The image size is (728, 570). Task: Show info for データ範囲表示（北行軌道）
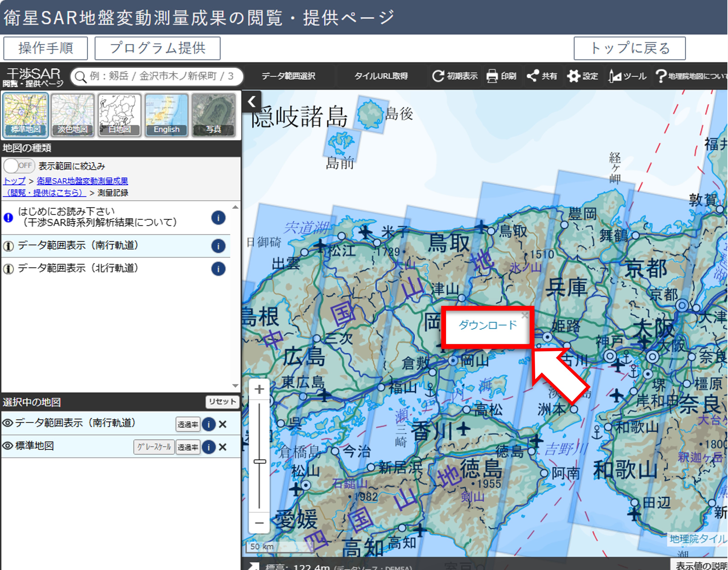218,269
